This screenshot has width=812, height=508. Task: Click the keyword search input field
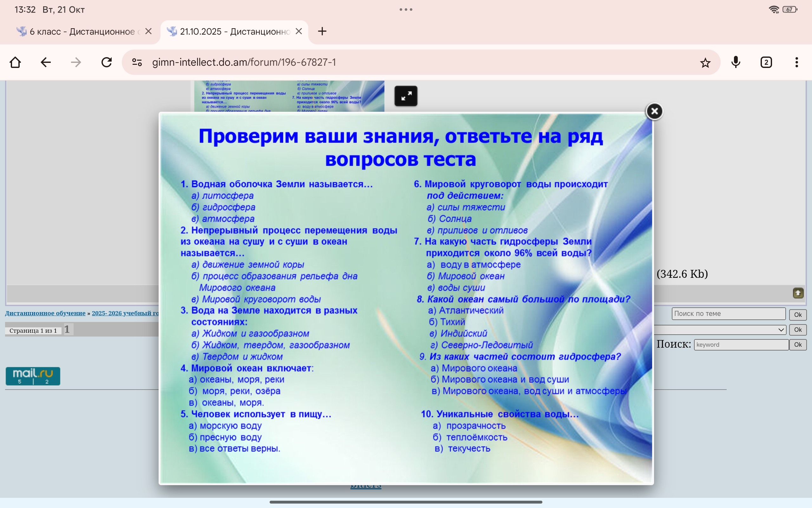coord(741,345)
